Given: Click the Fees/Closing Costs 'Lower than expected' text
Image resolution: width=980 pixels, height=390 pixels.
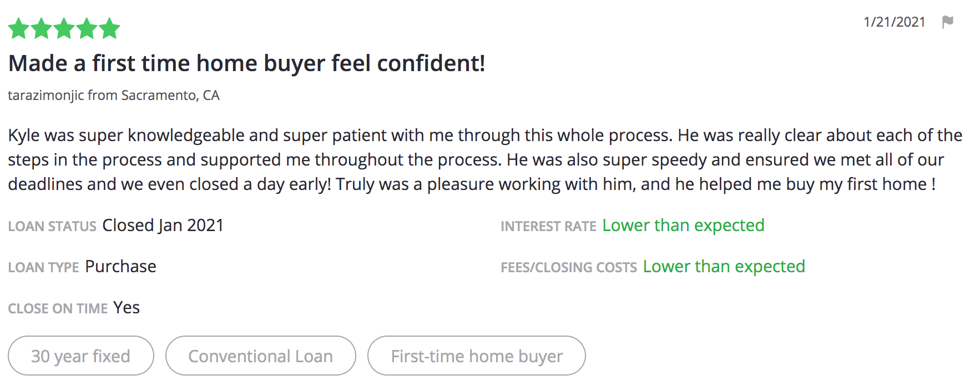Looking at the screenshot, I should pyautogui.click(x=724, y=266).
